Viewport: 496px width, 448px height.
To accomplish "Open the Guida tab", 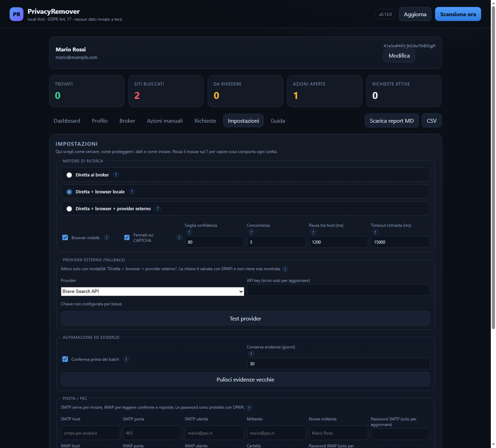I will point(278,121).
